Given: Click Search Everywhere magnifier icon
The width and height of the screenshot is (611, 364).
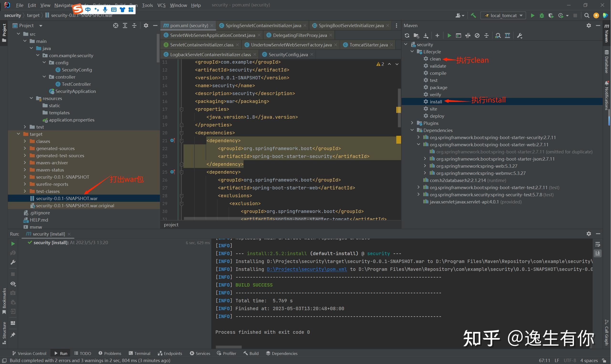Looking at the screenshot, I should (x=587, y=15).
